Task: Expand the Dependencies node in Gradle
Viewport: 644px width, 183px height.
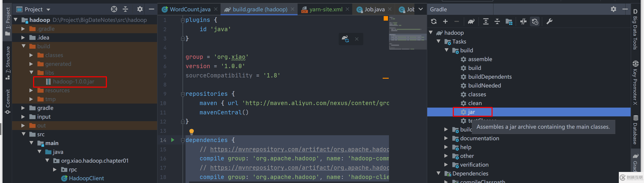Action: 439,173
